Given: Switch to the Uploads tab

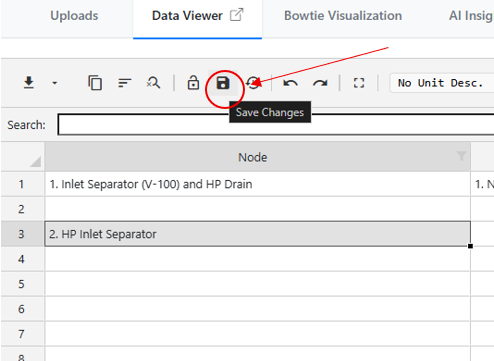Looking at the screenshot, I should (x=74, y=16).
